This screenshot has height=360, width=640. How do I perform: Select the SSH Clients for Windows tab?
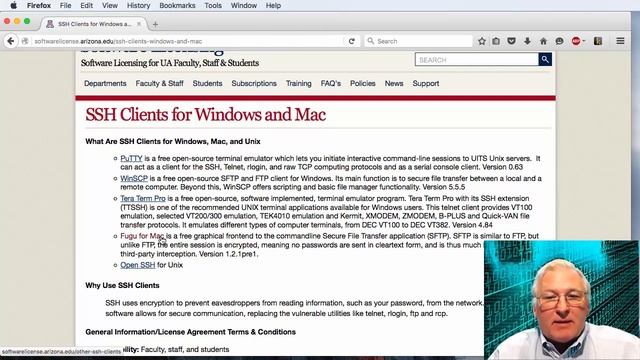pos(94,24)
